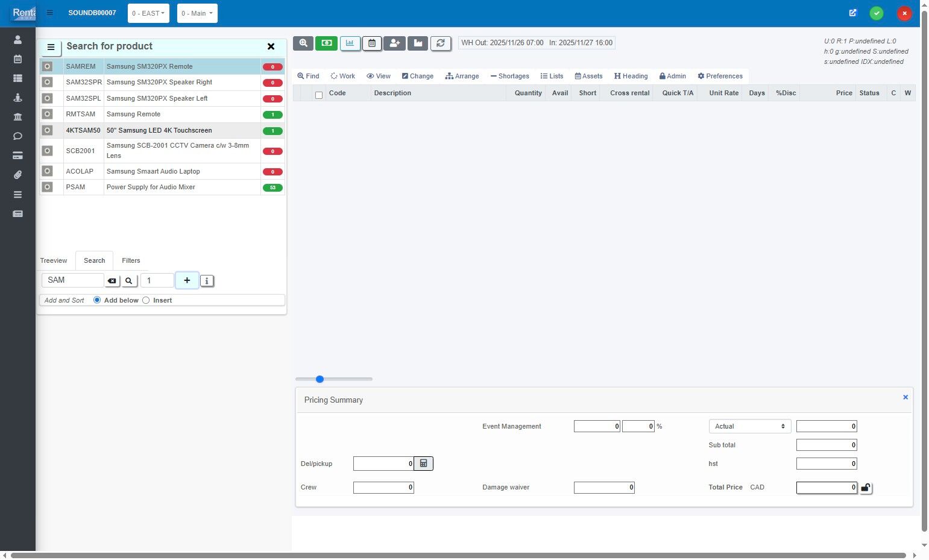The height and width of the screenshot is (560, 929).
Task: Toggle the SAM32SPR row selector icon
Action: 47,82
